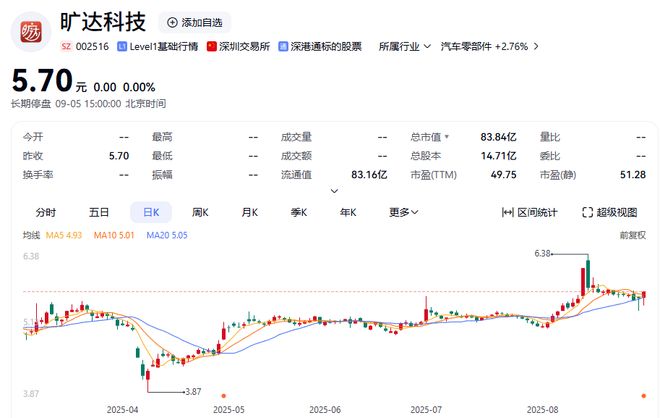Open the 更多 periods dropdown

pyautogui.click(x=403, y=212)
